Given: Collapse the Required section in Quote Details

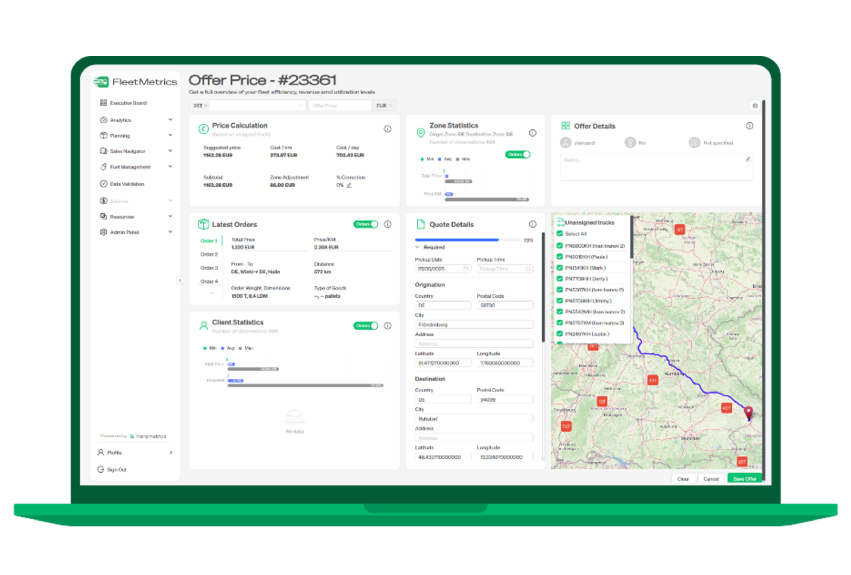Looking at the screenshot, I should (x=418, y=246).
